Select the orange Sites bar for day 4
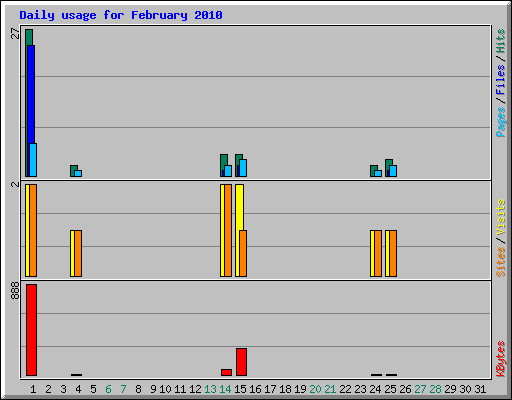This screenshot has height=400, width=512. [78, 253]
